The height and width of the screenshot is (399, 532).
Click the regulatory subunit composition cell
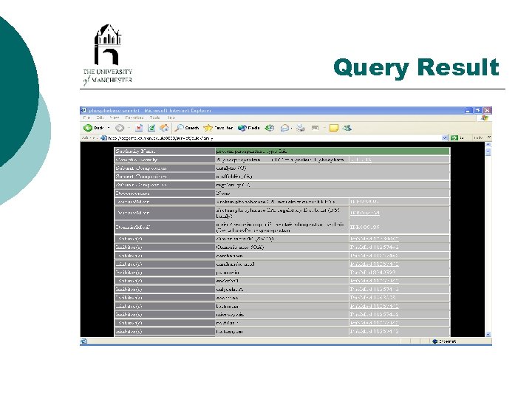(332, 185)
